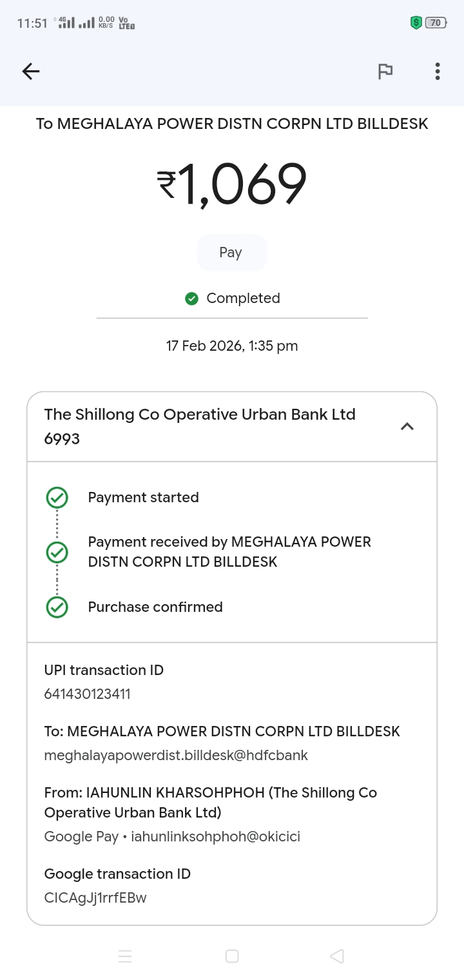Tap the Pay button
The height and width of the screenshot is (980, 464).
click(x=231, y=253)
